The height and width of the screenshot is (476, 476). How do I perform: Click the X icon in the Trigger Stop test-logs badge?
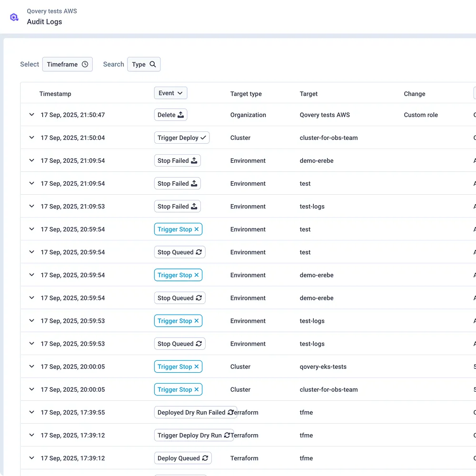[x=197, y=320]
